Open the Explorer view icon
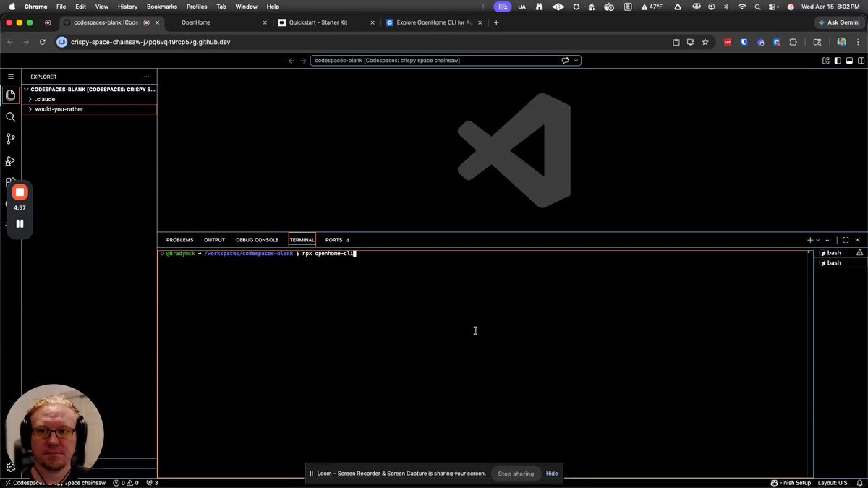The height and width of the screenshot is (488, 868). click(10, 95)
